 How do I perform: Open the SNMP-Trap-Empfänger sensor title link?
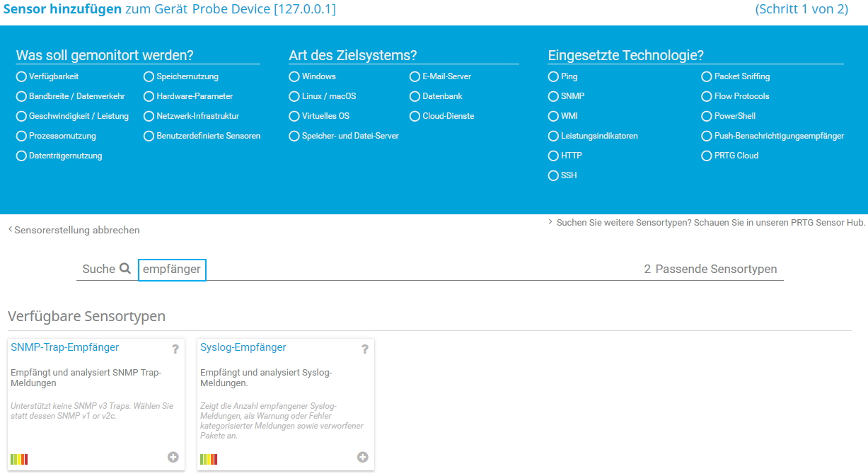66,347
